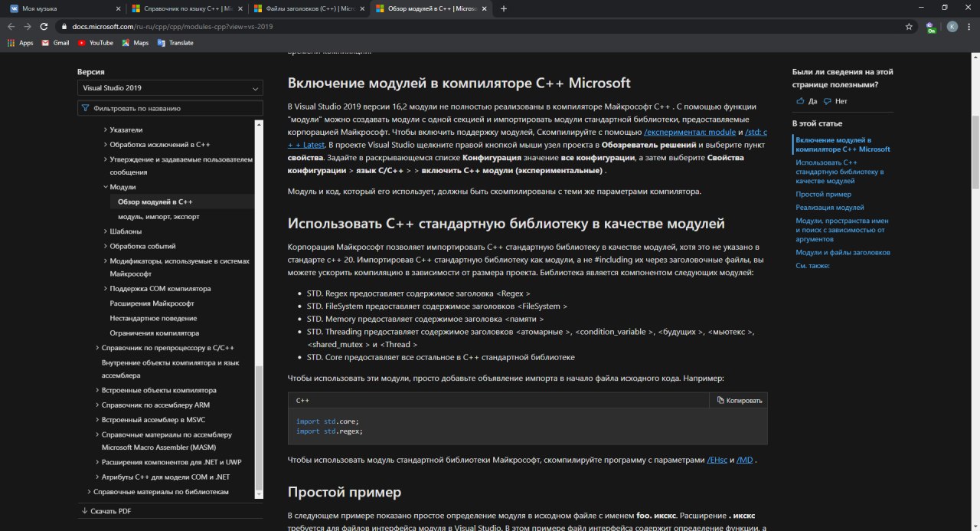Jump to 'Использовать C++ стандартную библиотеку' nav link

pyautogui.click(x=840, y=172)
